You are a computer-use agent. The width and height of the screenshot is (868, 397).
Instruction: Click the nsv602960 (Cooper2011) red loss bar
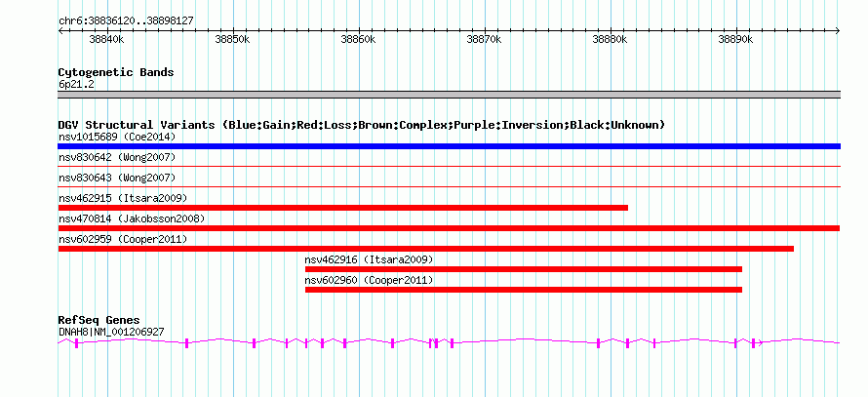click(524, 290)
